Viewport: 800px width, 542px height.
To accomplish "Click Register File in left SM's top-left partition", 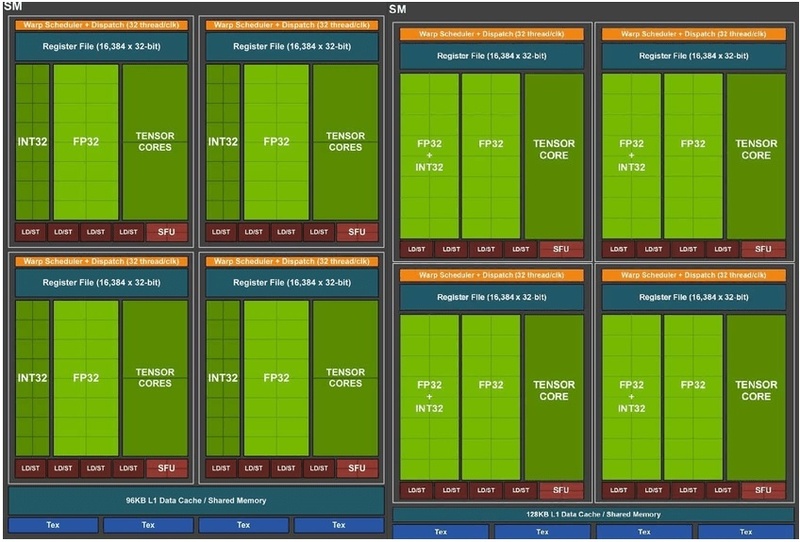I will click(102, 46).
